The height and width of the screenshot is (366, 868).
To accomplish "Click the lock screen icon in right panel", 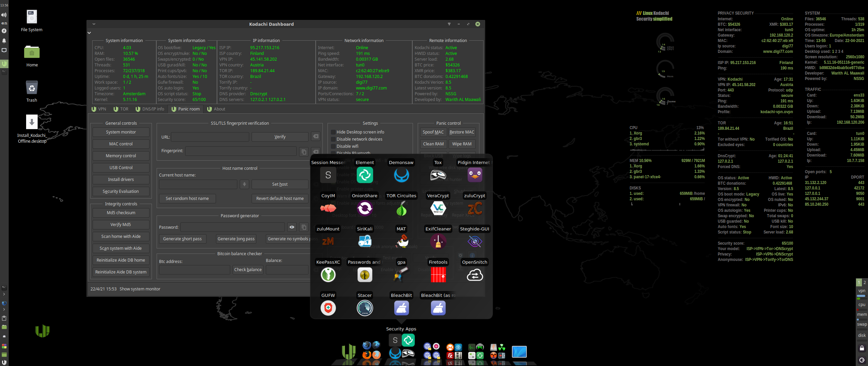I will pyautogui.click(x=862, y=348).
